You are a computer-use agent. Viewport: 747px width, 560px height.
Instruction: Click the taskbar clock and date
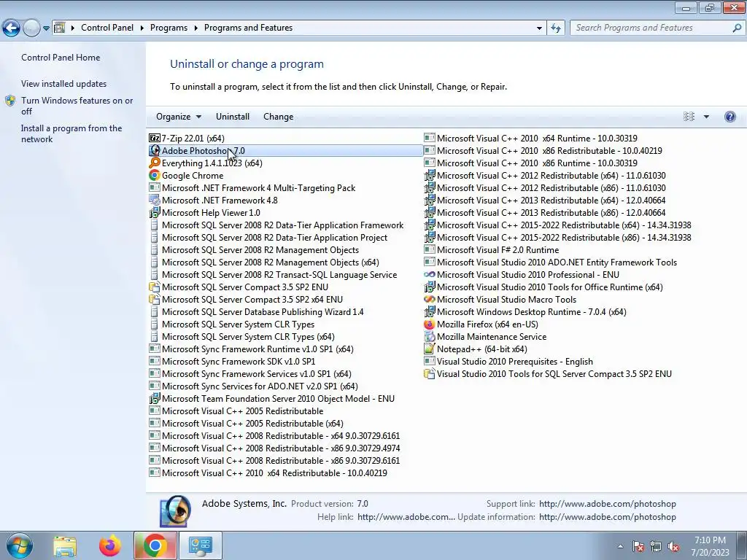[x=710, y=546]
